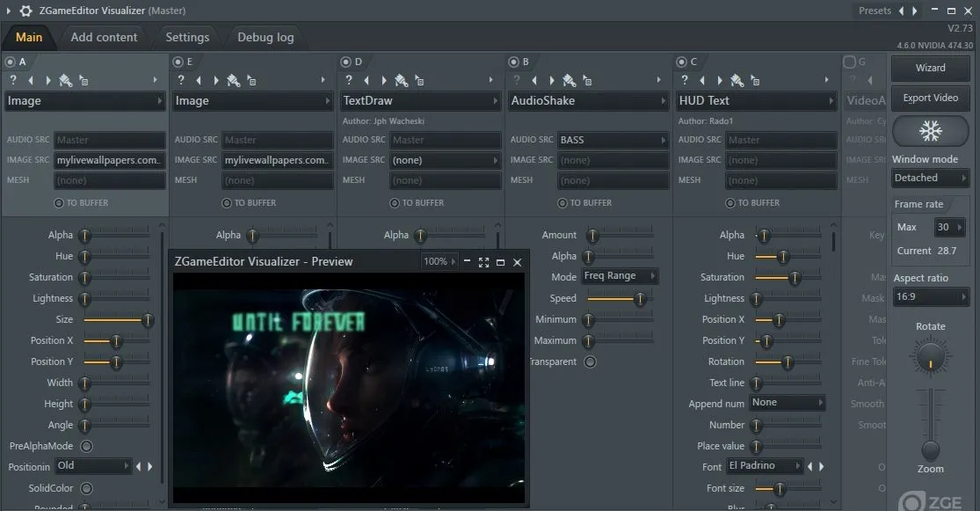Click the layer menu icon in layer A

point(83,80)
